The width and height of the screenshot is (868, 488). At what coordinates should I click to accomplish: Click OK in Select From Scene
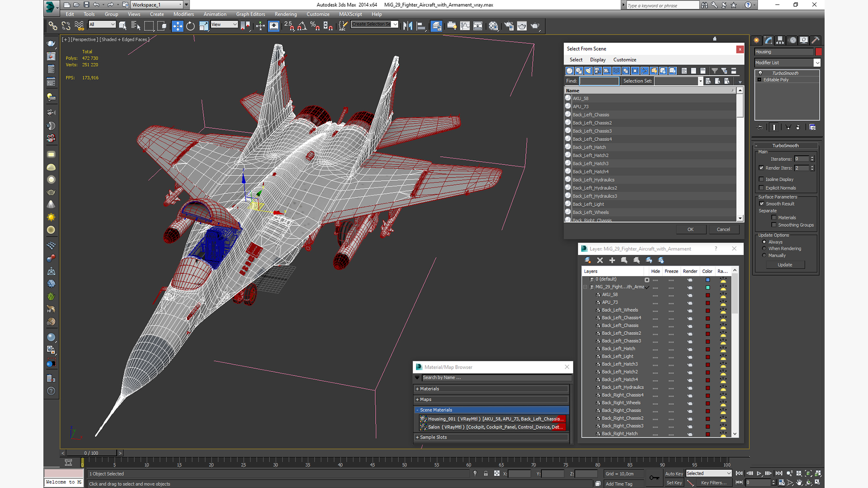point(690,230)
